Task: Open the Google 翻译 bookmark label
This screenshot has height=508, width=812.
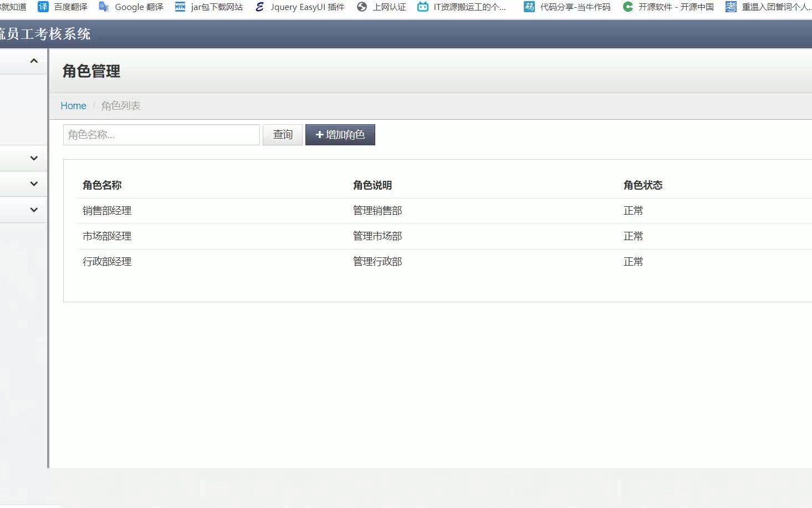Action: coord(139,7)
